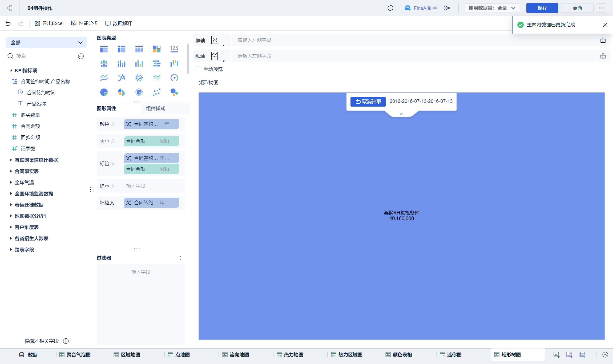The height and width of the screenshot is (364, 613).
Task: Enable the 手动预览 checkbox
Action: pos(198,69)
